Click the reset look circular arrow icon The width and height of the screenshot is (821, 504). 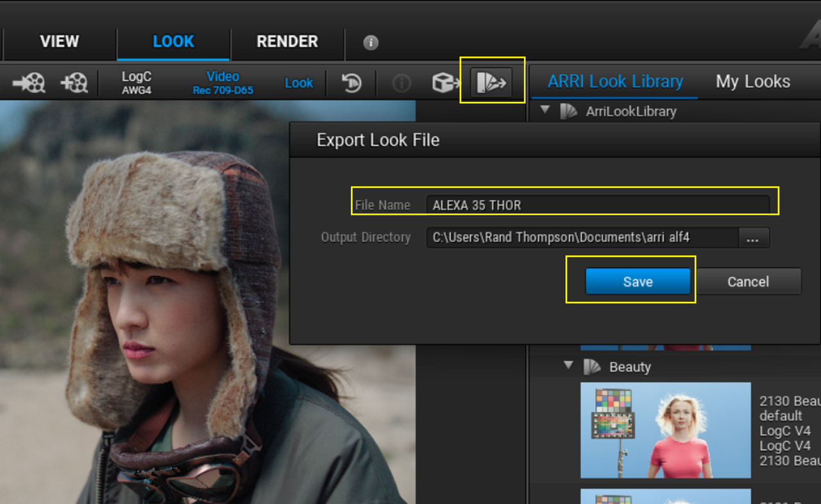click(351, 83)
